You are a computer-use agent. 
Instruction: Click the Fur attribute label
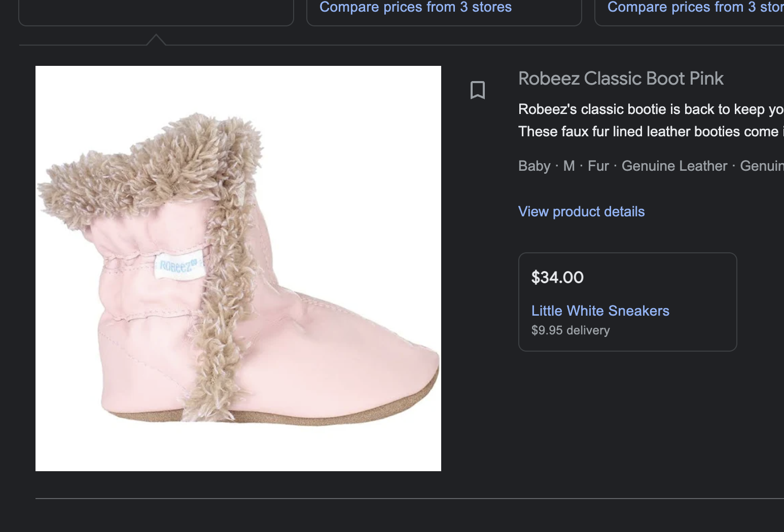598,166
